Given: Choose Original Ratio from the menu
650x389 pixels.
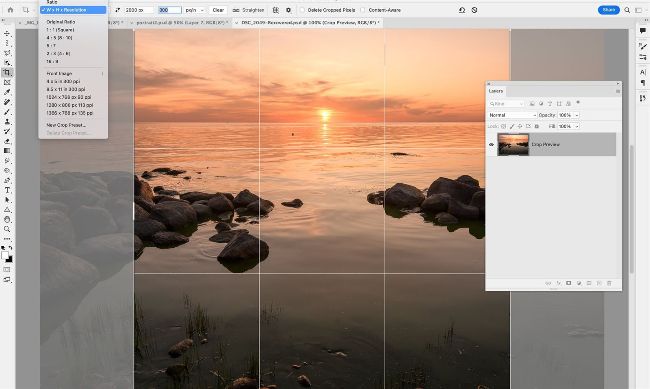Looking at the screenshot, I should tap(61, 22).
